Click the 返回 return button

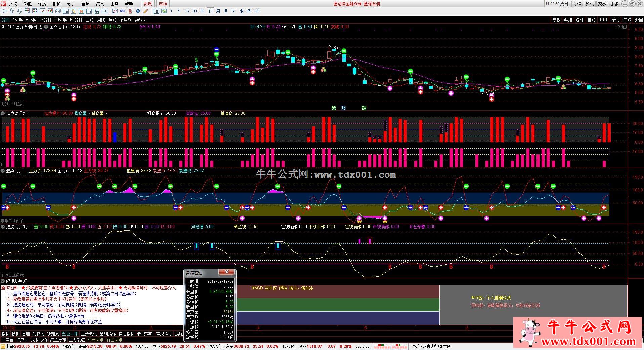click(639, 20)
